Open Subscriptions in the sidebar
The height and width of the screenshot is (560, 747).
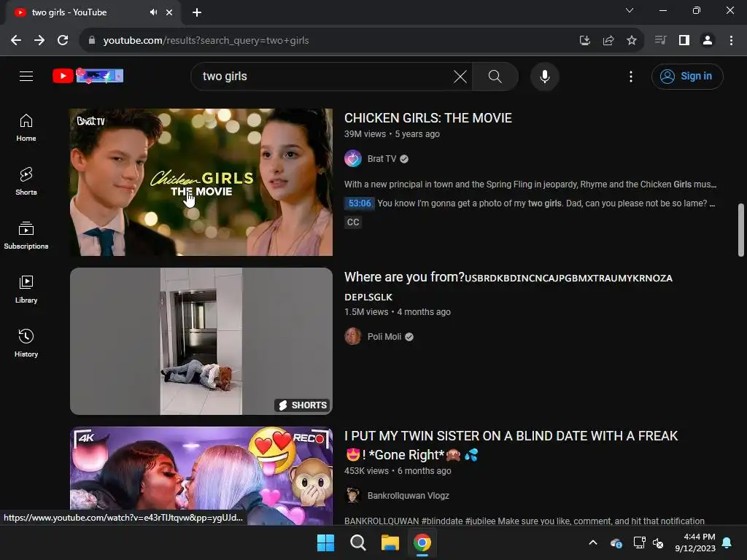(26, 236)
